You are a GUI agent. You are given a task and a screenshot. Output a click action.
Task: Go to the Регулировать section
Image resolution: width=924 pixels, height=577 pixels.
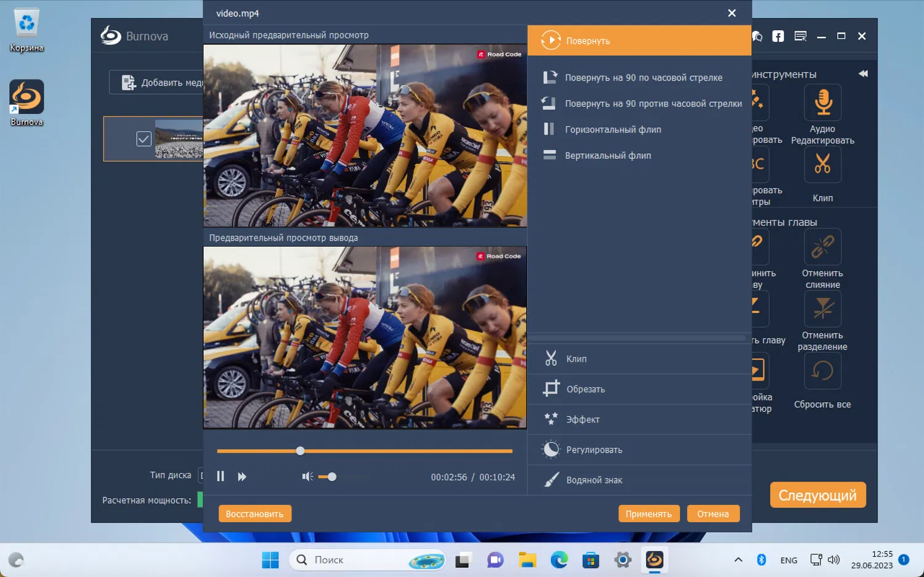[639, 450]
